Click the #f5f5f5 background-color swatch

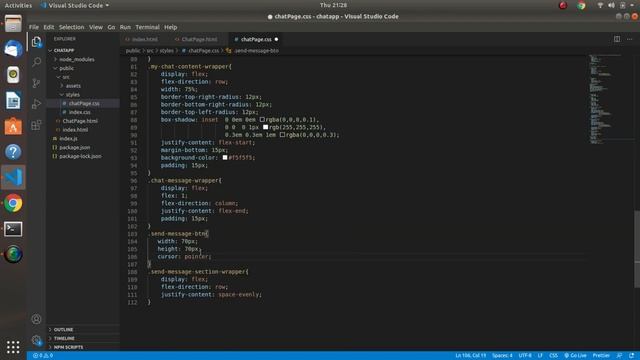point(224,158)
